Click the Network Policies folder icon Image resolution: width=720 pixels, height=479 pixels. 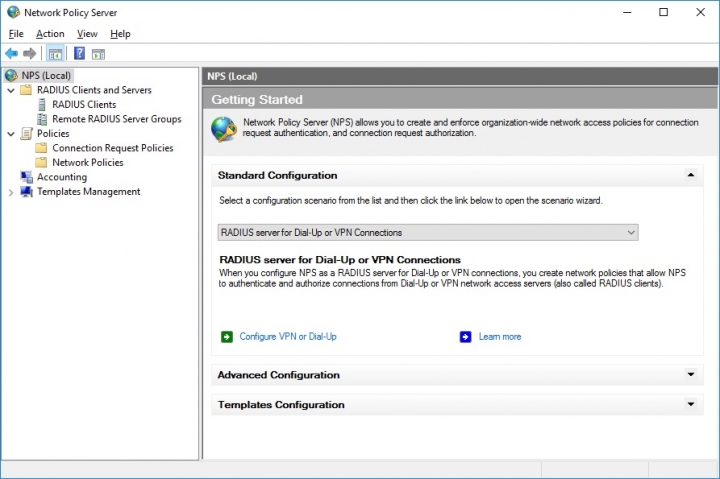coord(41,162)
